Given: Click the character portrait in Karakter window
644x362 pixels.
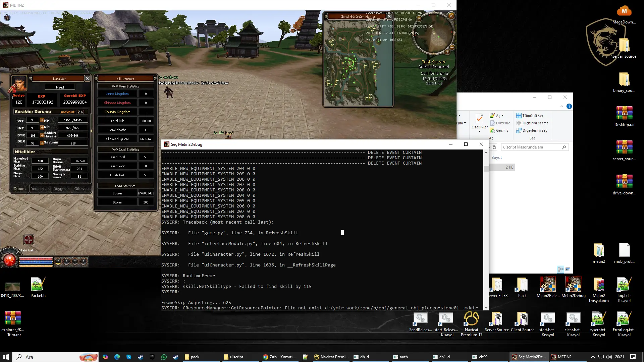Looking at the screenshot, I should 19,83.
